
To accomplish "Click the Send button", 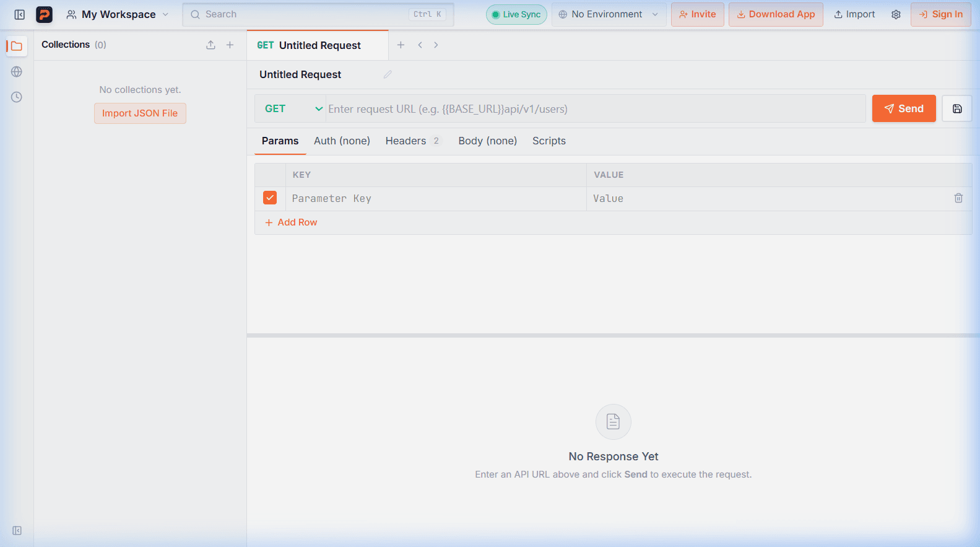I will 904,108.
